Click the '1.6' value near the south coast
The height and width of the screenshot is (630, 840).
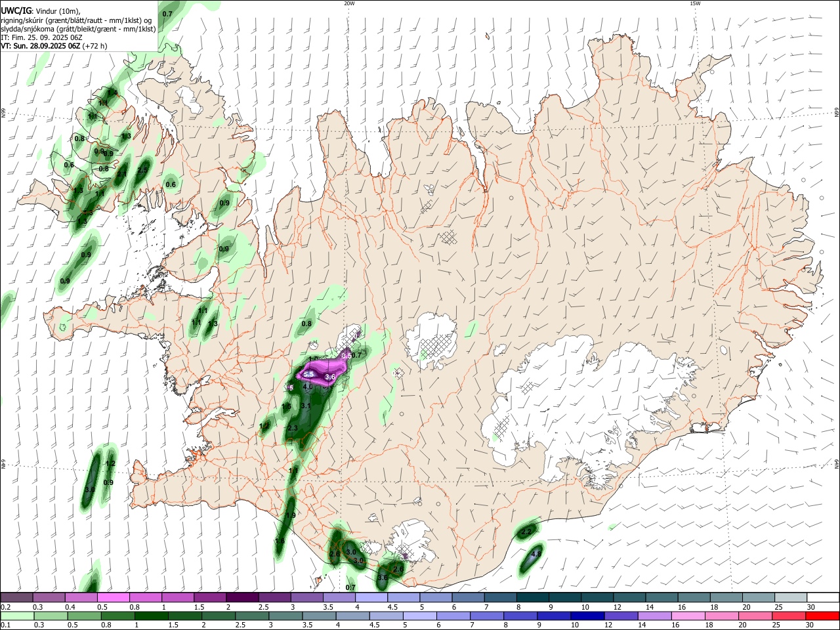pos(280,541)
